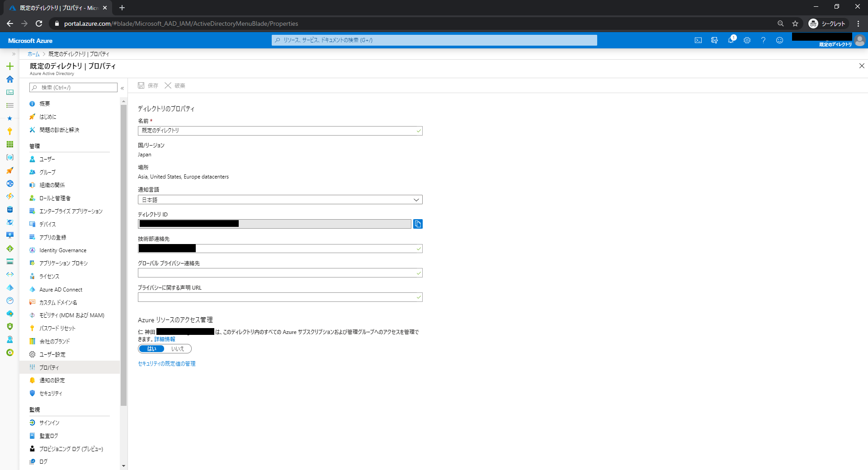Image resolution: width=868 pixels, height=470 pixels.
Task: Copy the Directory ID to clipboard
Action: (x=418, y=224)
